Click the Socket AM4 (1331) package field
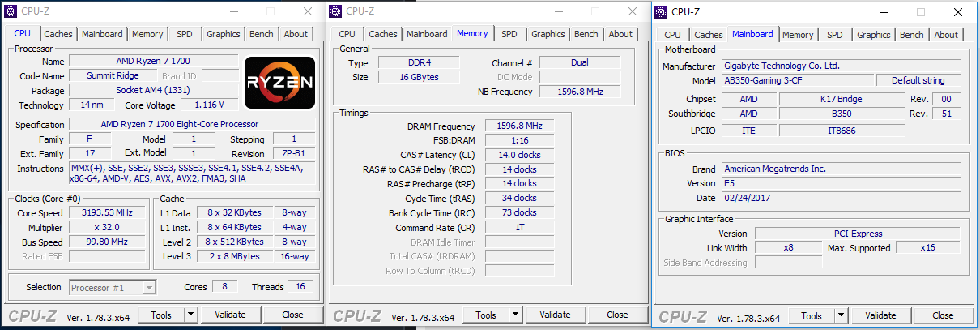Viewport: 980px width, 330px height. tap(153, 91)
